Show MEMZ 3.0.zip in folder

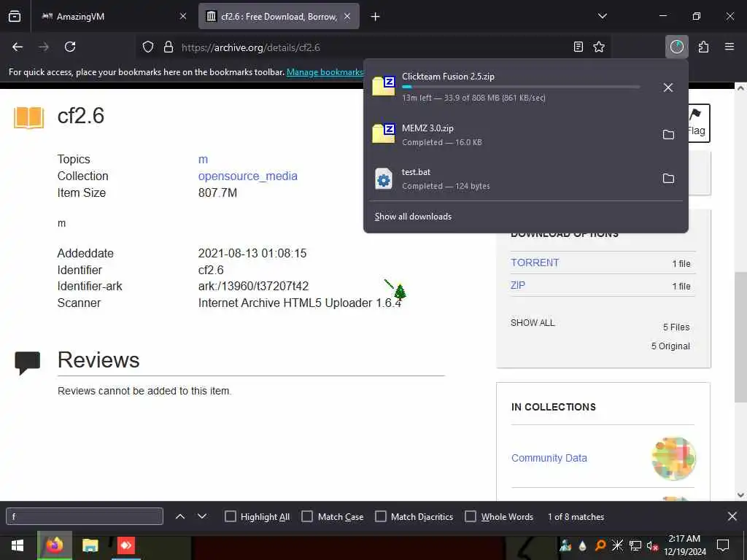[x=668, y=135]
